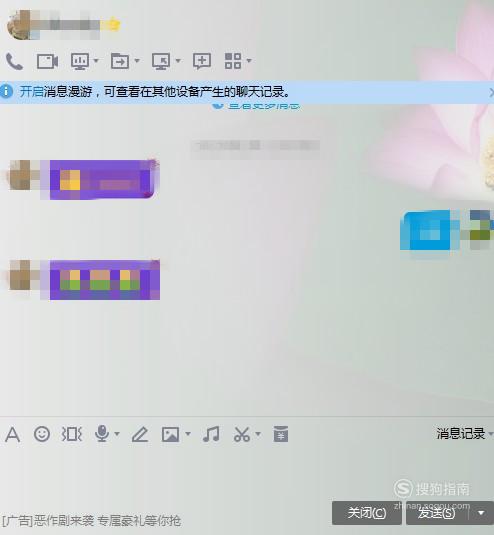
Task: Click the 发送(S) send button
Action: (x=437, y=513)
